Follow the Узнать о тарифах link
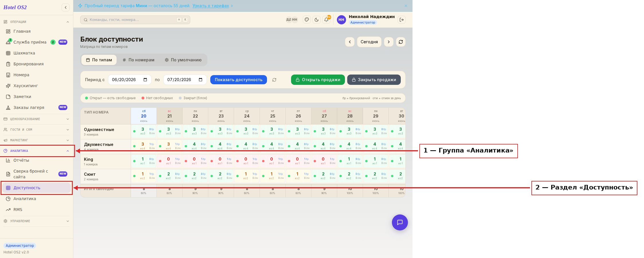644x258 pixels. (x=211, y=6)
